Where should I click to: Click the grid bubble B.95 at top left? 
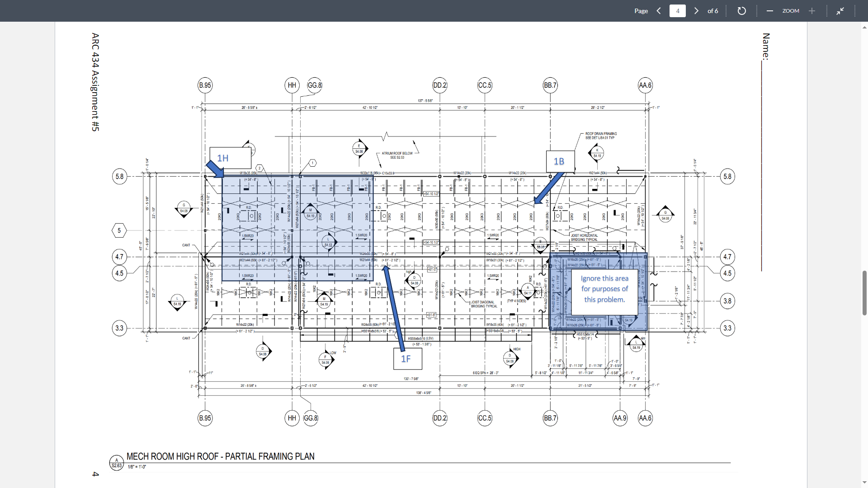(206, 85)
